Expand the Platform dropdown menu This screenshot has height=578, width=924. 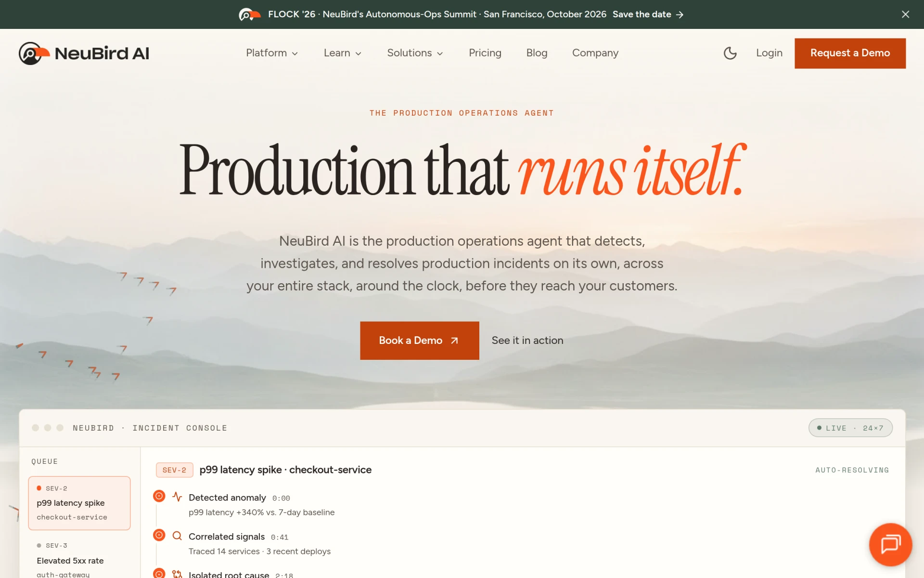click(272, 53)
